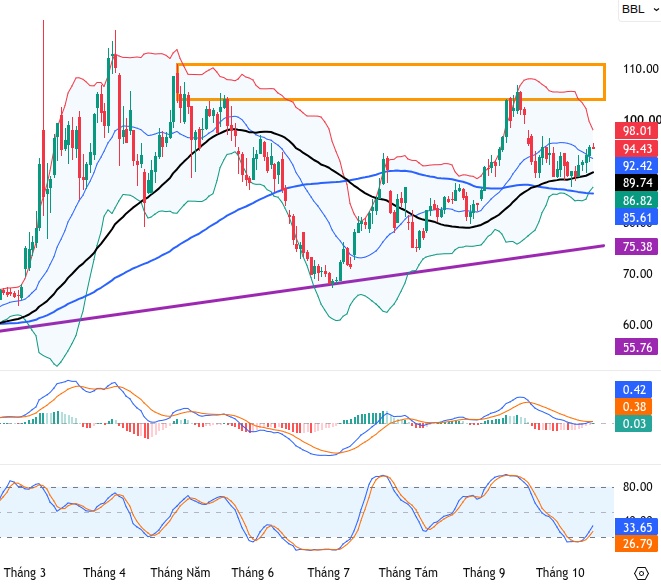Open the BBL symbol dropdown
Image resolution: width=661 pixels, height=584 pixels.
(640, 9)
